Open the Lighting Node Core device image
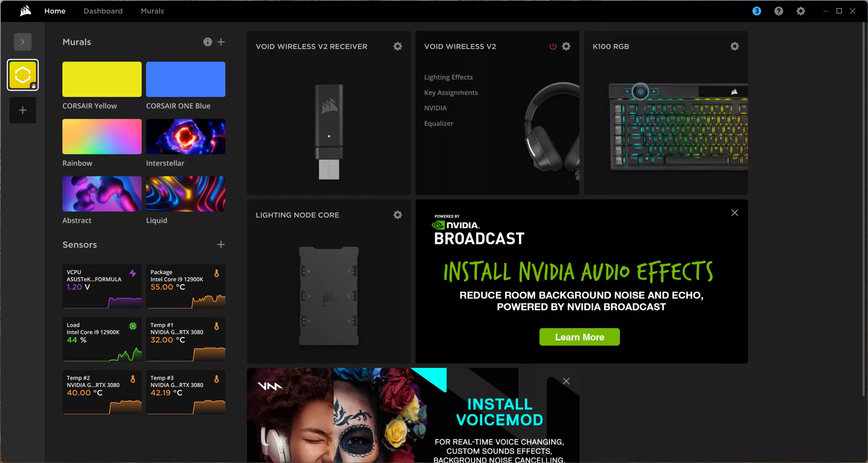868x463 pixels. point(329,296)
